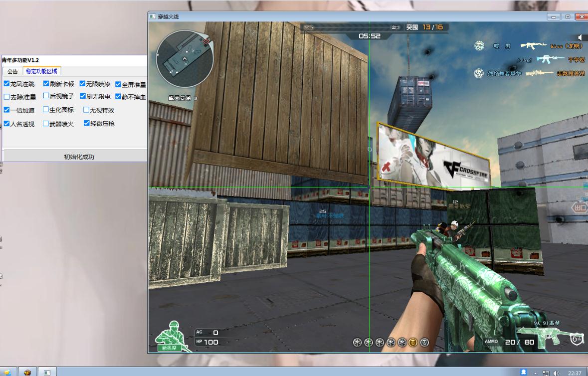
Task: Show hidden tray icons arrow
Action: click(535, 374)
